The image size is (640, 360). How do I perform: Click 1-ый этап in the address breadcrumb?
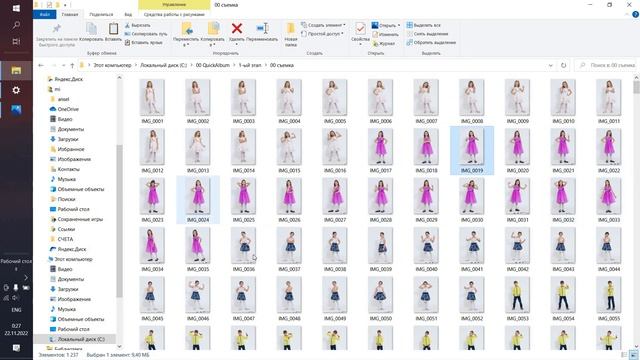[250, 65]
